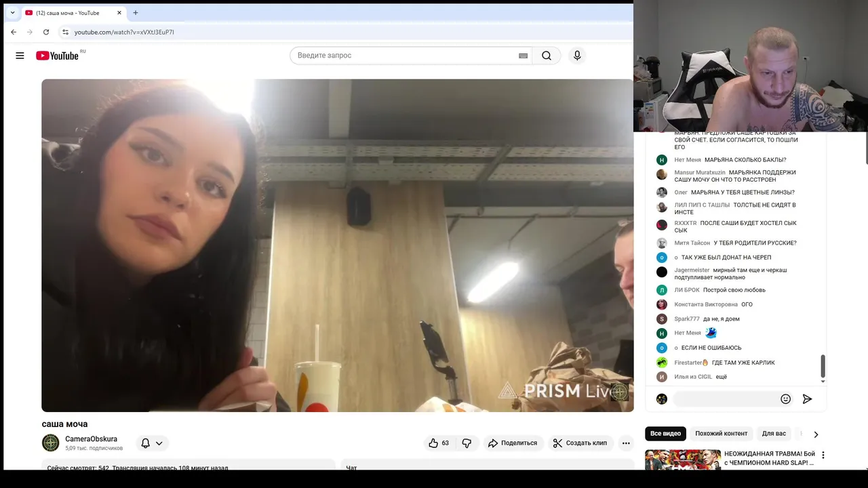The image size is (868, 488).
Task: Open the НЕОЖИДАННАЯ ТРАВМА video thumbnail
Action: (x=683, y=460)
